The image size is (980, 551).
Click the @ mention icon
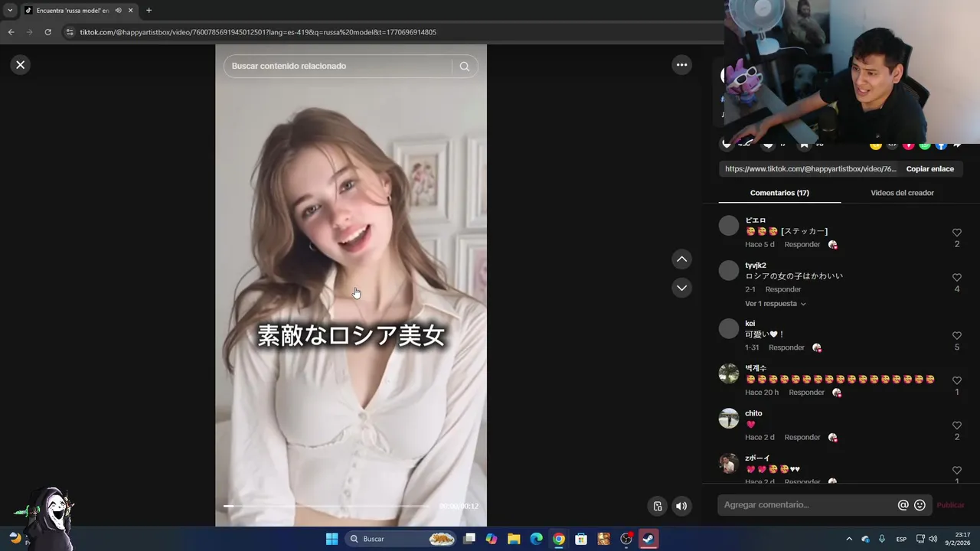(903, 505)
